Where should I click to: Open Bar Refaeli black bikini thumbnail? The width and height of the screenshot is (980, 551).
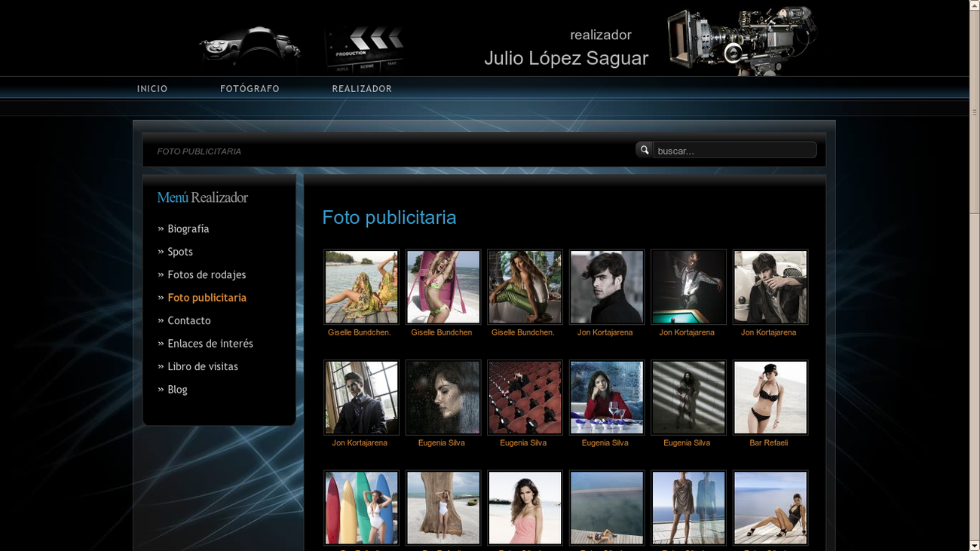click(x=770, y=397)
